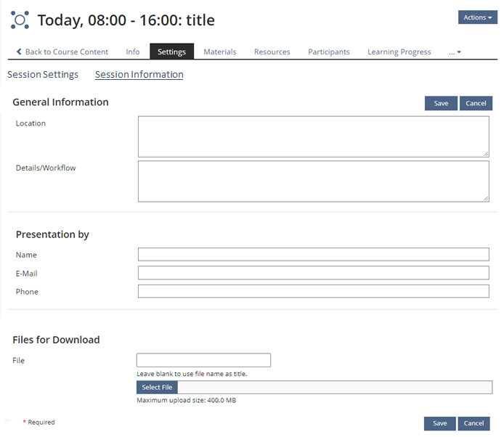Focus the E-Mail input field
504x437 pixels.
pyautogui.click(x=313, y=273)
